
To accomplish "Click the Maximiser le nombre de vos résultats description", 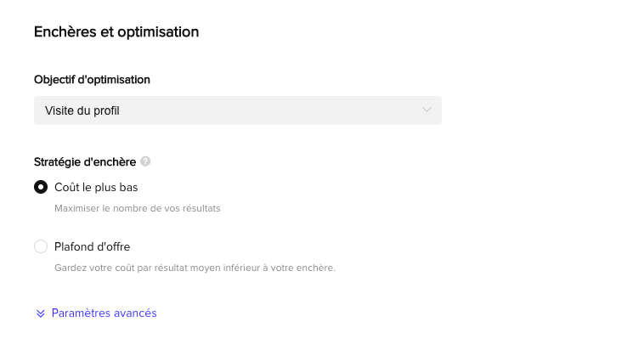I will (x=138, y=208).
